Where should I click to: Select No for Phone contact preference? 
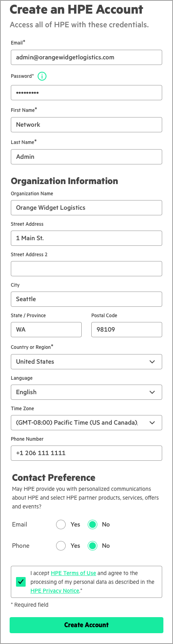coord(93,546)
